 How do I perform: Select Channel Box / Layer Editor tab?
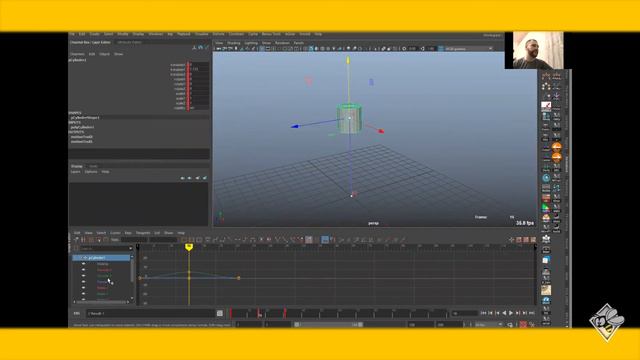click(90, 42)
